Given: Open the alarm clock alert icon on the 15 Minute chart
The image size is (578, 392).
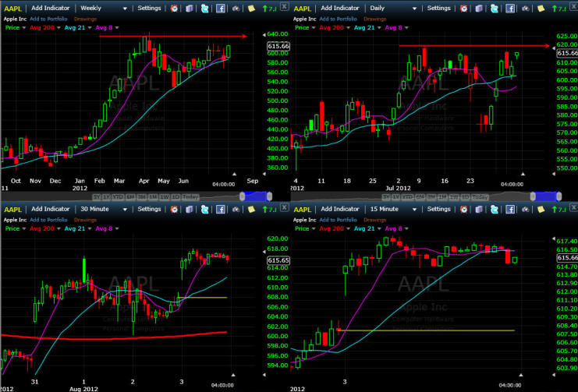Looking at the screenshot, I should 464,210.
